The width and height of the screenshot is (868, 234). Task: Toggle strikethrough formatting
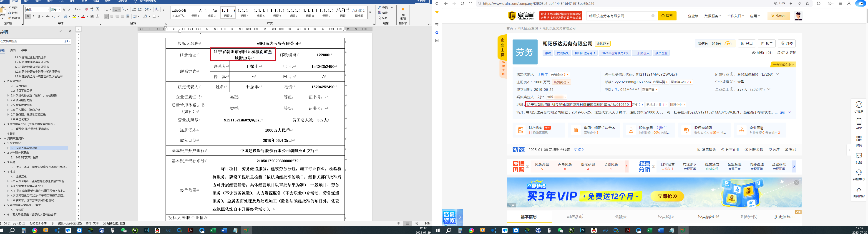point(48,17)
